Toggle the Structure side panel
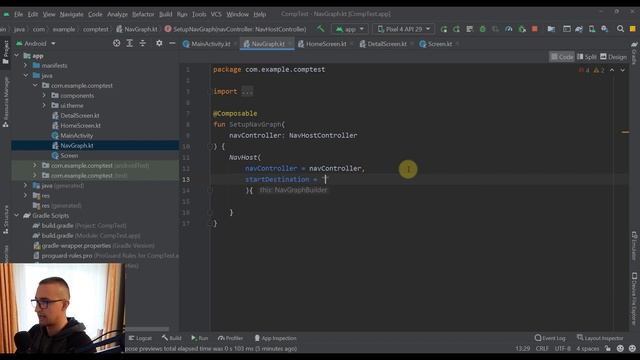Screen dimensions: 640x360 [x=5, y=220]
